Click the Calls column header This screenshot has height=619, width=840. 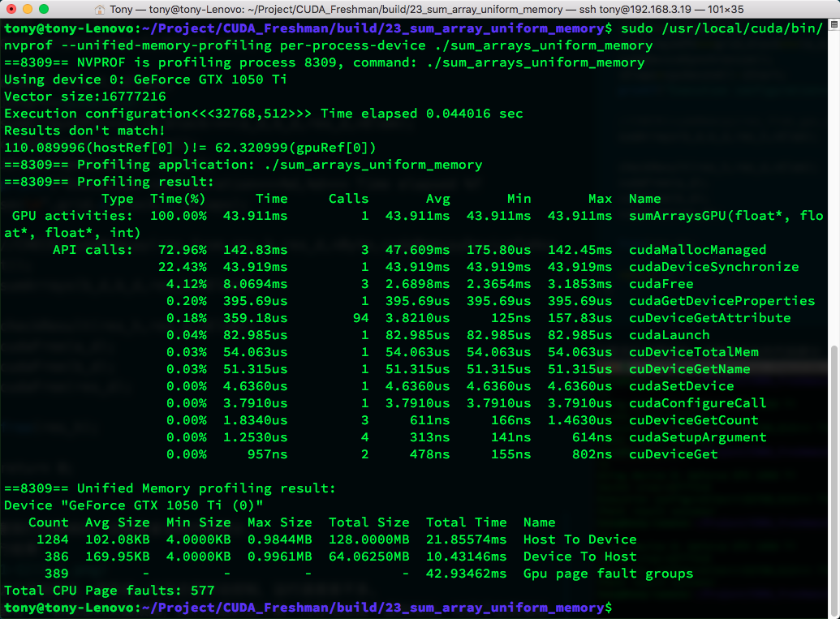click(348, 199)
